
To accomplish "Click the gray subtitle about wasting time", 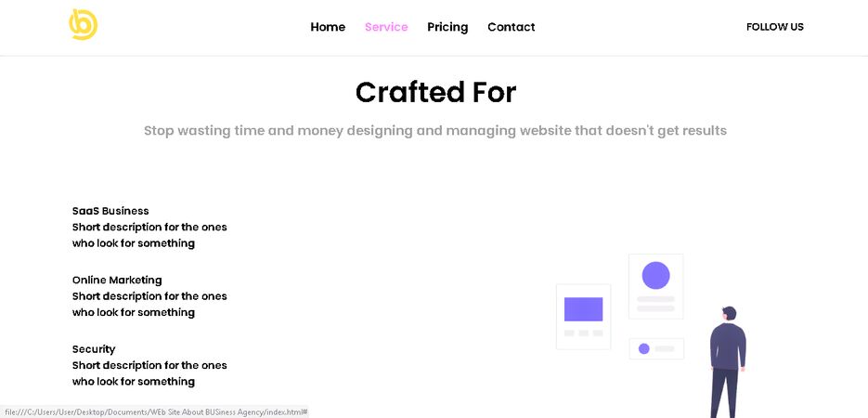I will (x=435, y=131).
